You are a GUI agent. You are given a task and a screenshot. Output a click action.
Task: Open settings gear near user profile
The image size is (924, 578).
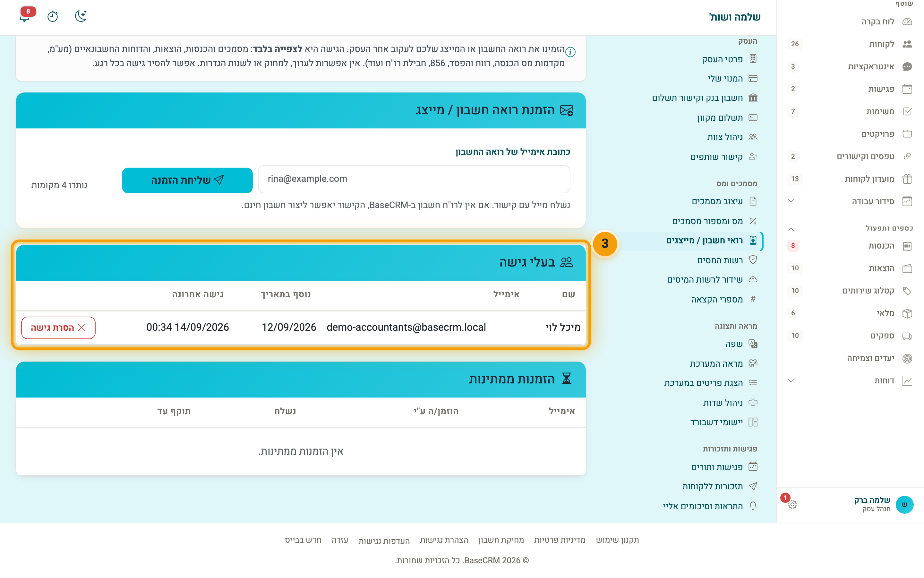pos(792,504)
